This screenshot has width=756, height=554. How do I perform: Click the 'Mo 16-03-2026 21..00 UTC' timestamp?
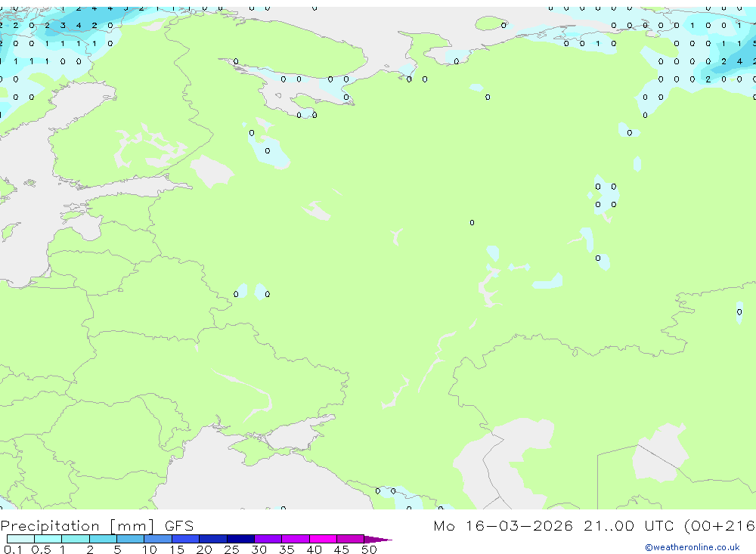point(556,525)
